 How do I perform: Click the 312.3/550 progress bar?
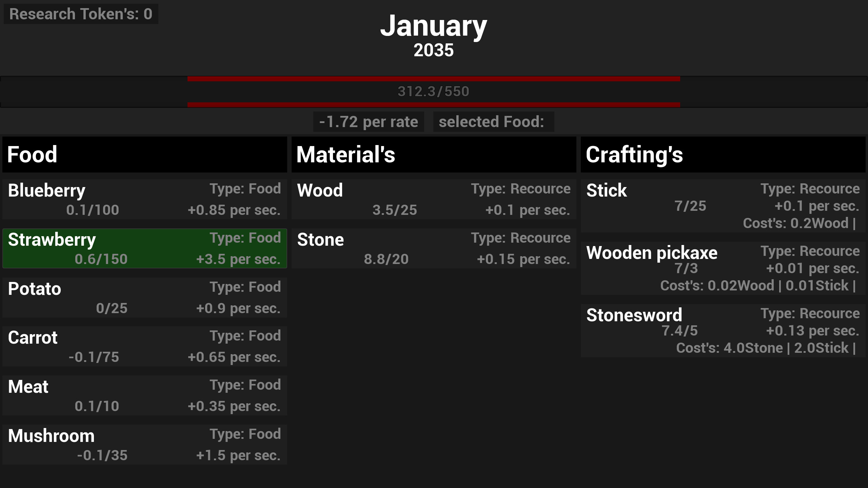[x=433, y=91]
